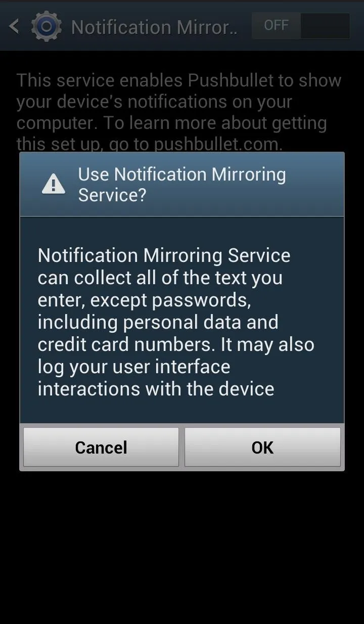Screen dimensions: 364x624
Task: Tap the "Notification Mirror.." header title
Action: pos(154,27)
